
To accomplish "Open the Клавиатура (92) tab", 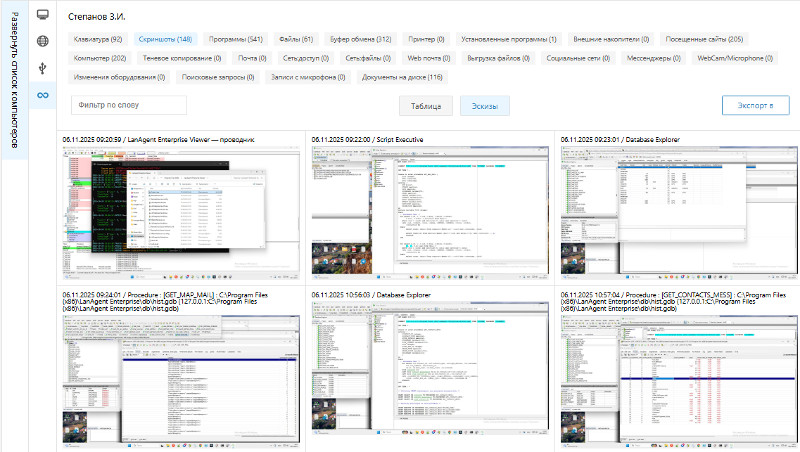I will (98, 39).
